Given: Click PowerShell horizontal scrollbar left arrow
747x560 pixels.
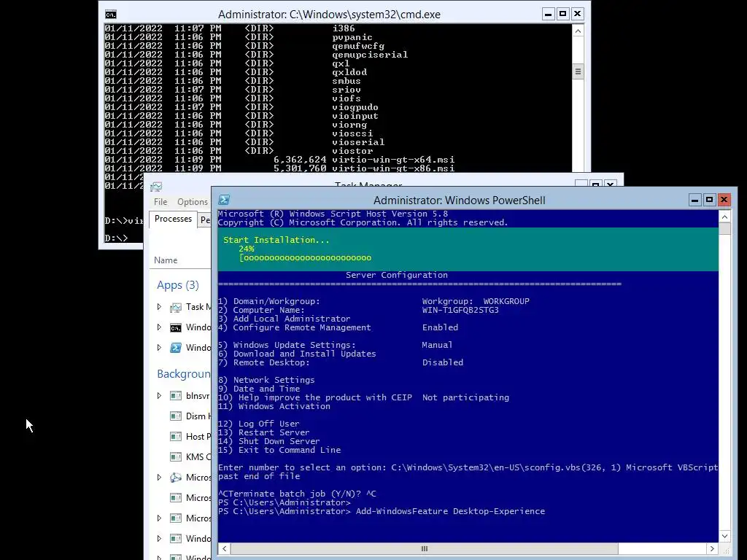Looking at the screenshot, I should click(x=225, y=548).
